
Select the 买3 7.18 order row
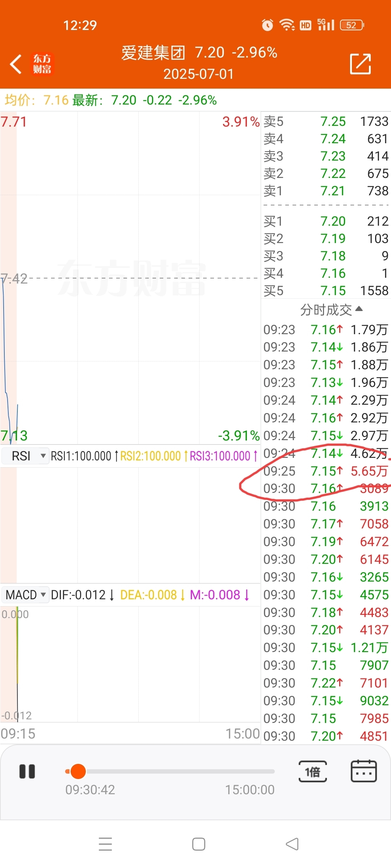pyautogui.click(x=326, y=256)
